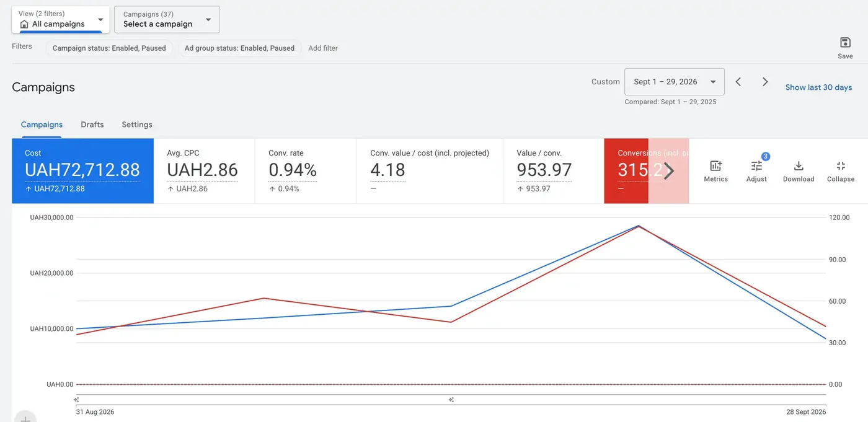Click the Compared: Sept 1 – 29, 2025 text
The height and width of the screenshot is (422, 868).
[670, 102]
